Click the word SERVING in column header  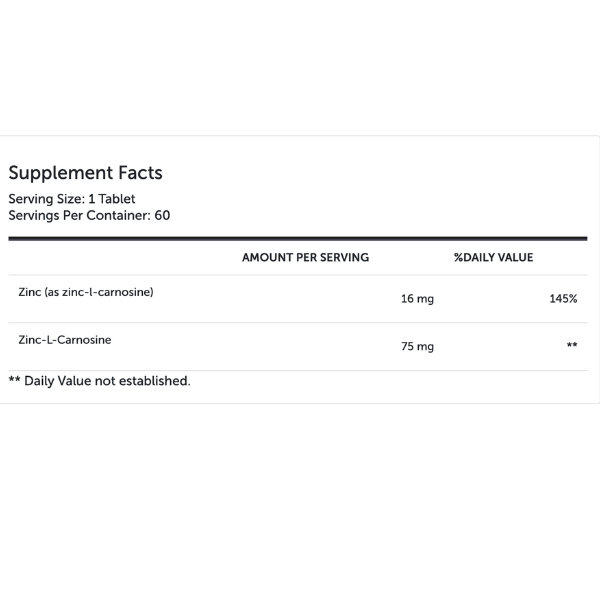pos(344,258)
